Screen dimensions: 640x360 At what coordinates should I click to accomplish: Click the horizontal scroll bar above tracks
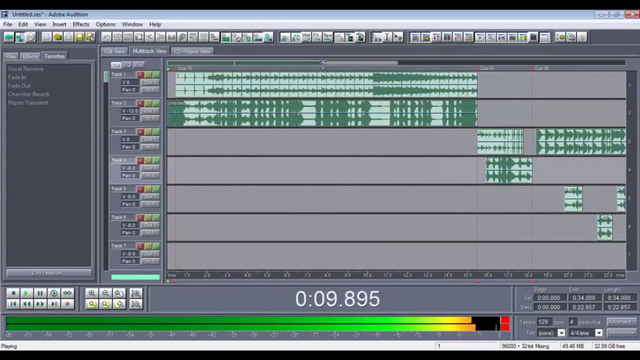[396, 63]
